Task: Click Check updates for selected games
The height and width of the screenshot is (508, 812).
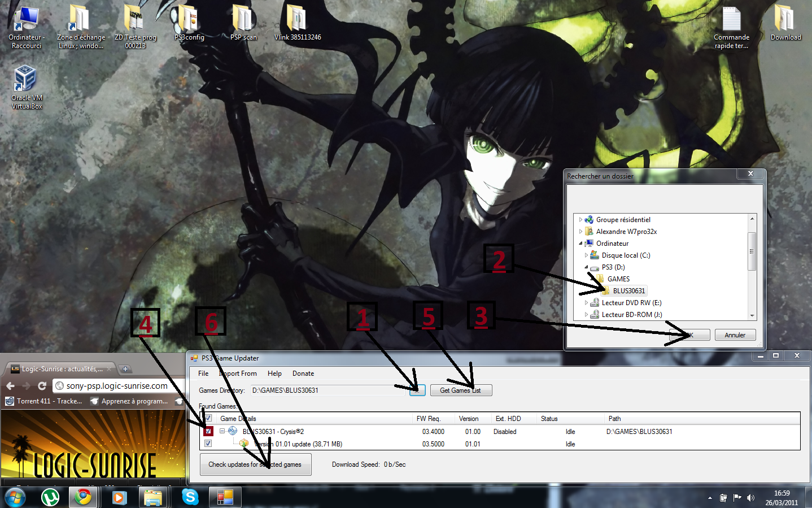Action: click(255, 464)
